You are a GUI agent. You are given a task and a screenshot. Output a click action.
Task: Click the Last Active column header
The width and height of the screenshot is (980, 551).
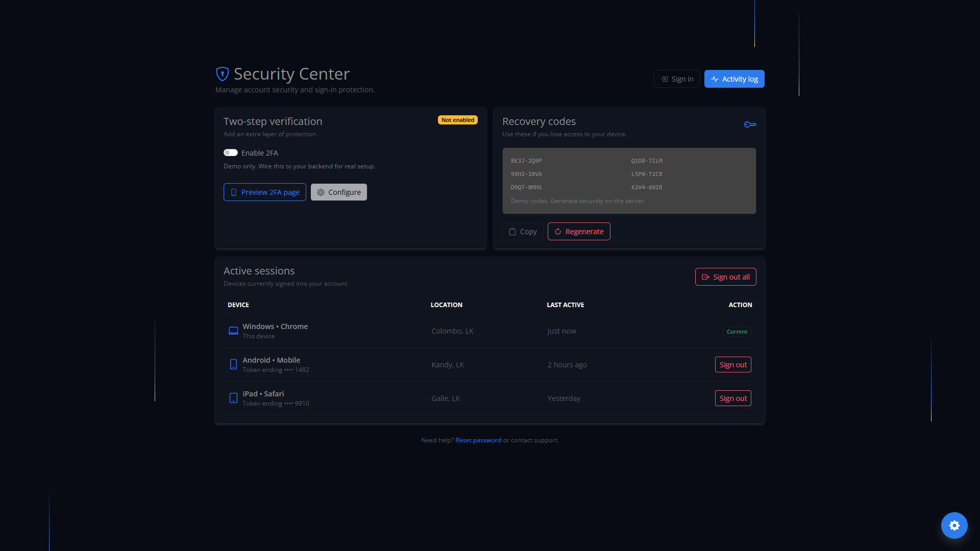[565, 305]
